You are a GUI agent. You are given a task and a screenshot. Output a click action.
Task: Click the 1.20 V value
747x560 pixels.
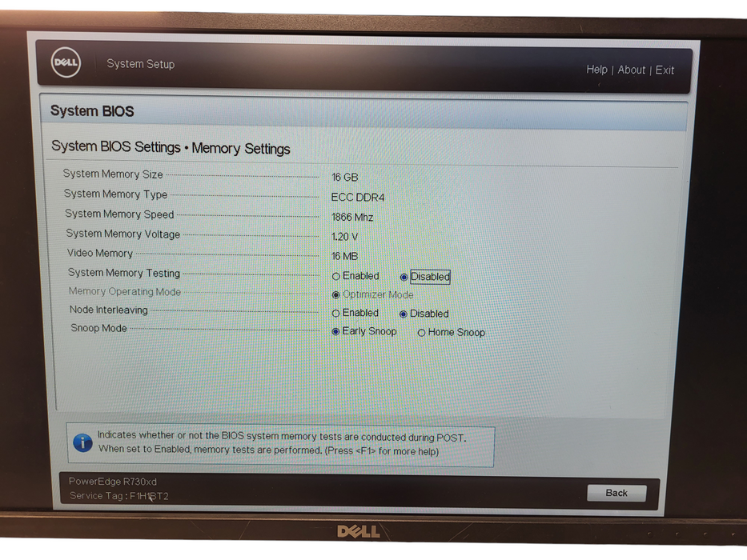tap(344, 237)
